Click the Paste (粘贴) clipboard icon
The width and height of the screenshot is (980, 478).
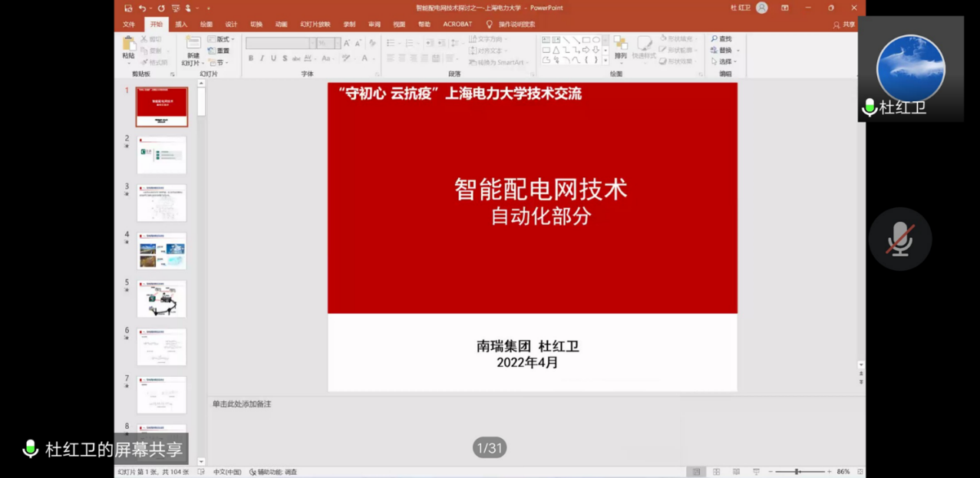(128, 45)
